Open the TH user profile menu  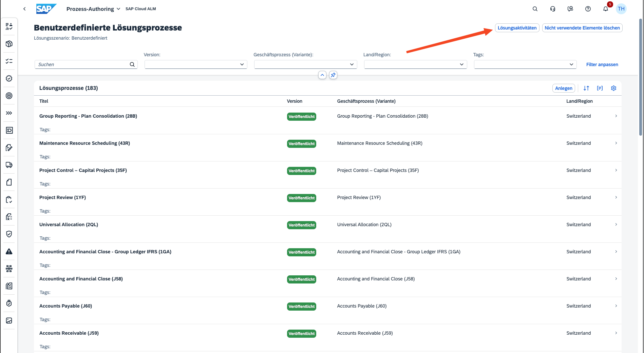tap(621, 9)
